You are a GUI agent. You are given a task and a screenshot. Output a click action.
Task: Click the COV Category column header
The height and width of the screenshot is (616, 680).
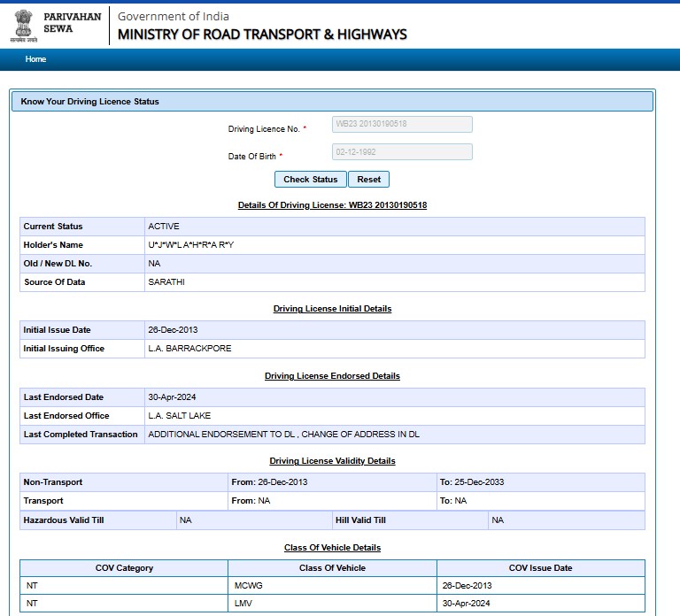pyautogui.click(x=124, y=568)
